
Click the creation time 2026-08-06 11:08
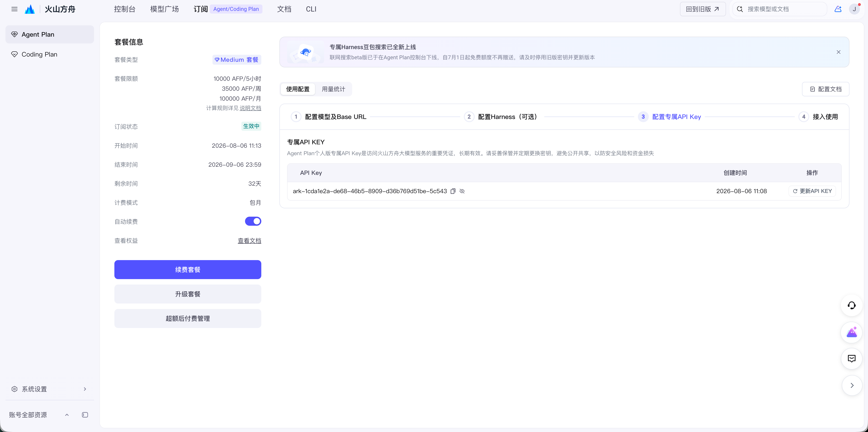coord(741,191)
